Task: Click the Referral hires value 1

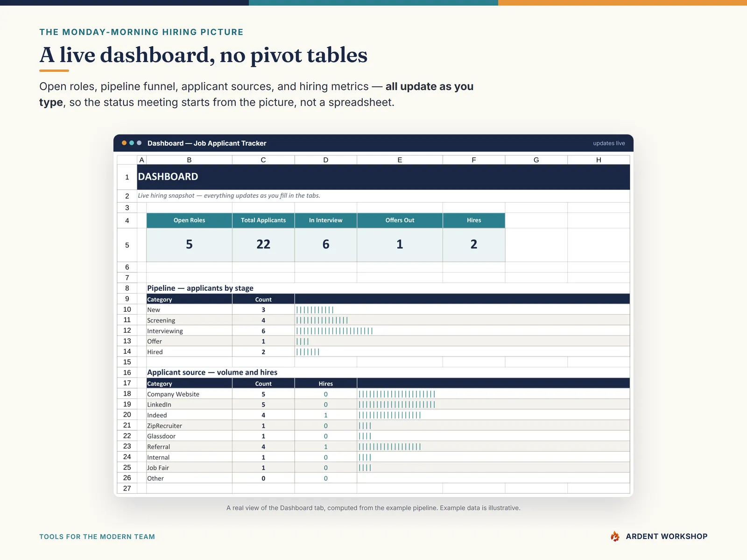Action: (326, 447)
